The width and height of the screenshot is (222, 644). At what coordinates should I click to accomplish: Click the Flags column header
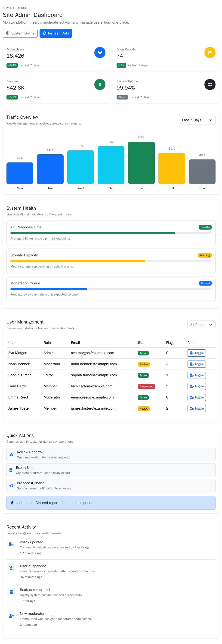(170, 342)
